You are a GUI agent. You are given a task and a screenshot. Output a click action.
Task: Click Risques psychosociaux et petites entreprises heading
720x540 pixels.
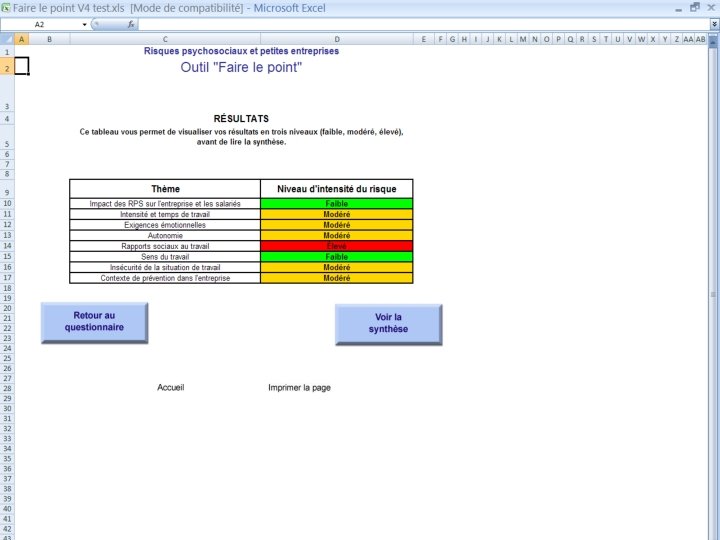241,51
